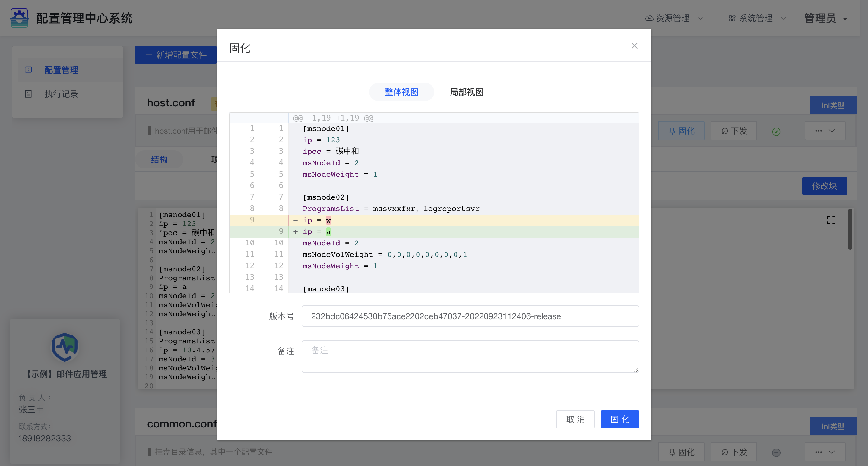Expand the common.conf row chevron
Viewport: 868px width, 466px height.
click(x=832, y=452)
